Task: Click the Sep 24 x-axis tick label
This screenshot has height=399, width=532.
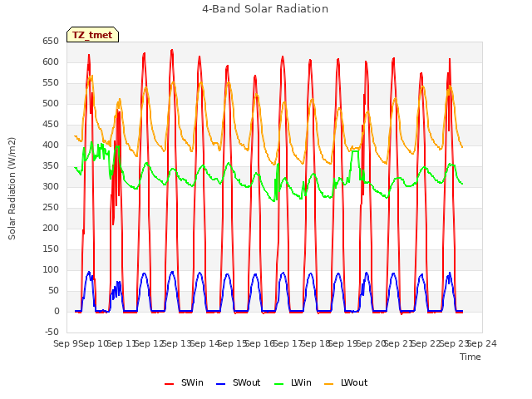Action: tap(482, 343)
